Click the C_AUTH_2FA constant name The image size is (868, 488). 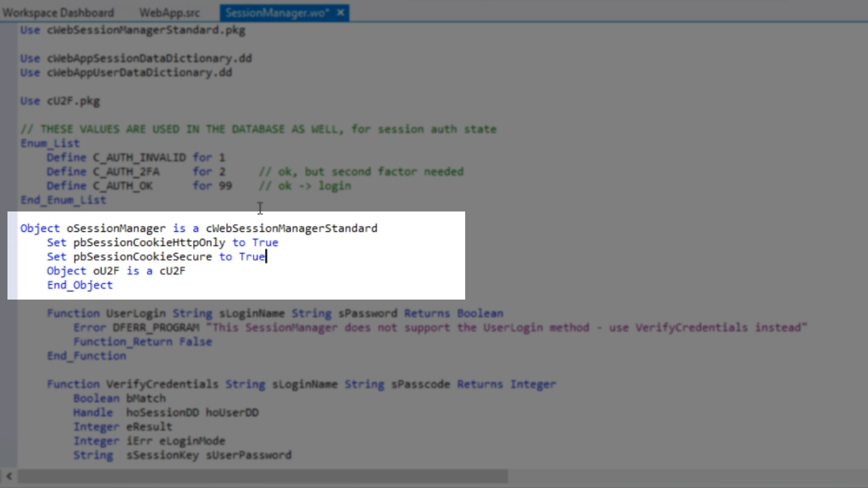click(x=126, y=171)
